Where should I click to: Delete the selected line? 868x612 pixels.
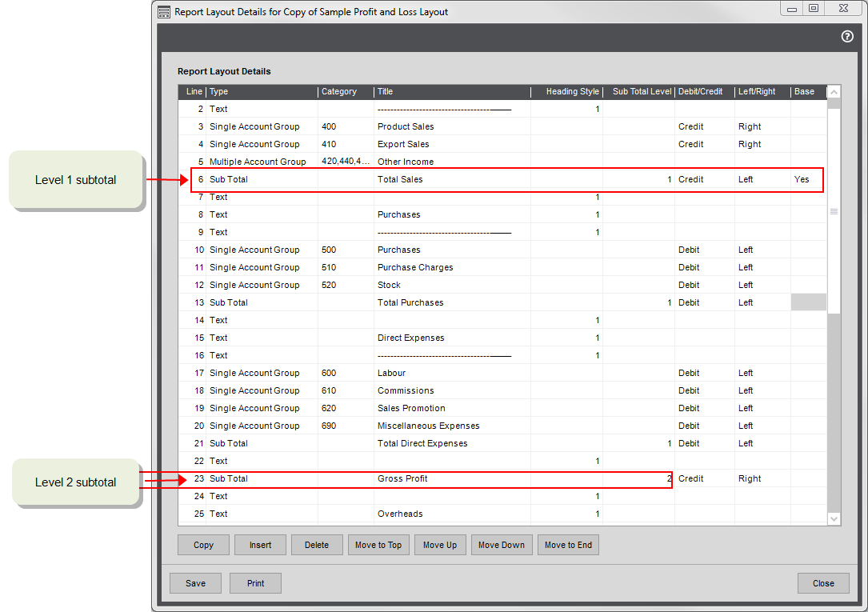317,545
